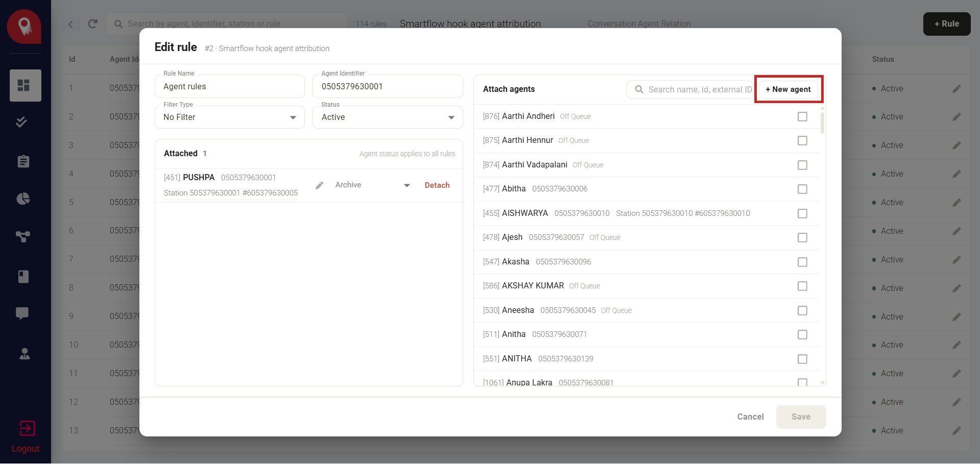980x464 pixels.
Task: Click the edit pencil in background row 7
Action: 957,260
